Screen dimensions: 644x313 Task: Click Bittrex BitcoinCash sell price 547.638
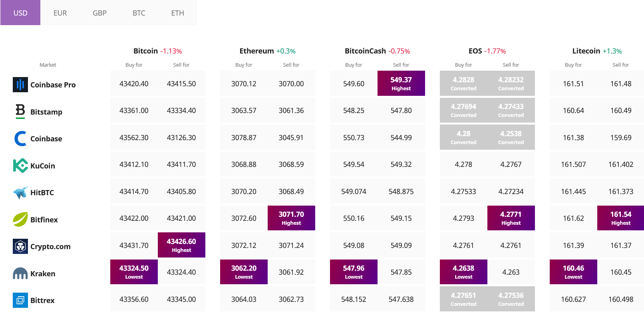401,299
